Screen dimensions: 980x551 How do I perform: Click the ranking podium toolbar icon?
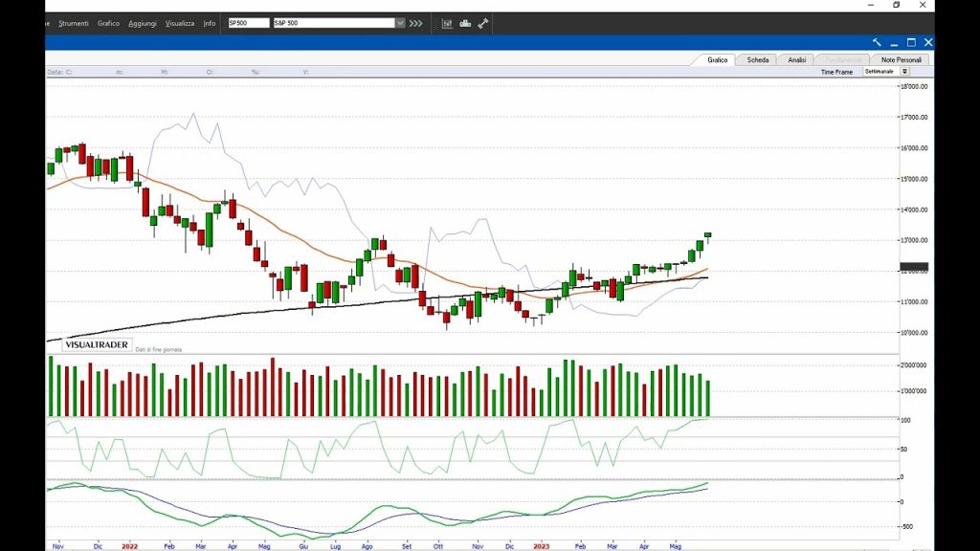tap(465, 23)
